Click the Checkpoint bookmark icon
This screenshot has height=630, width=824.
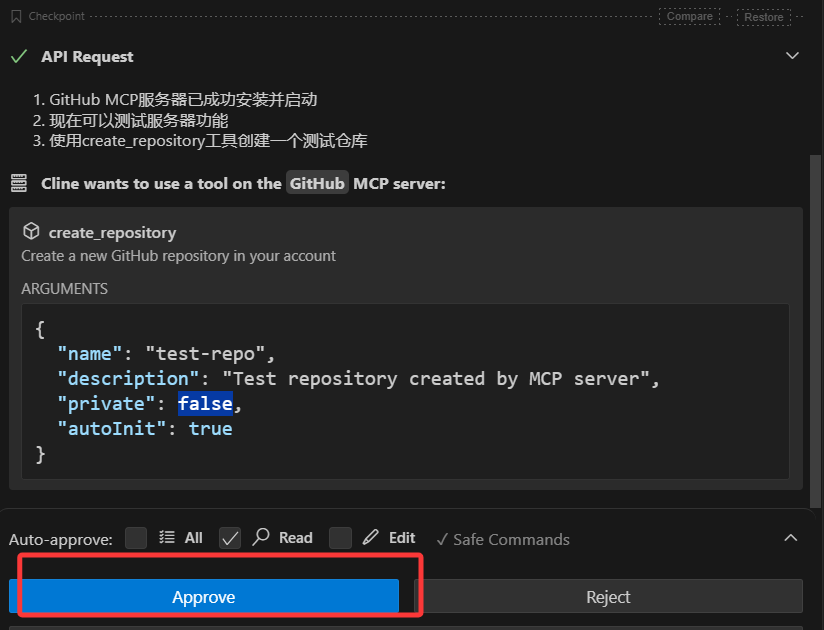coord(16,17)
